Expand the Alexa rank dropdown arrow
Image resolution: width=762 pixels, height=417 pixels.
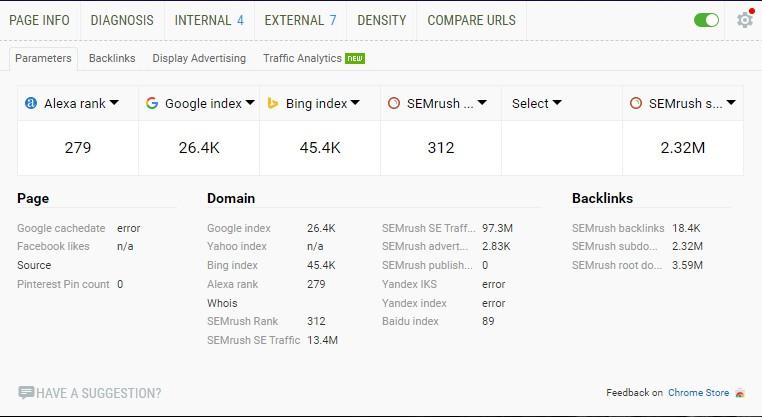[114, 103]
